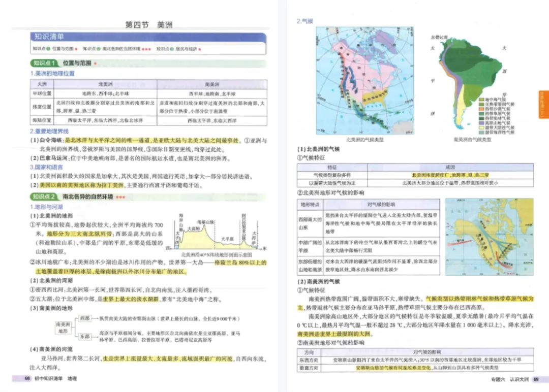Click the green '知识点2' badge
The width and height of the screenshot is (549, 392).
pyautogui.click(x=44, y=197)
